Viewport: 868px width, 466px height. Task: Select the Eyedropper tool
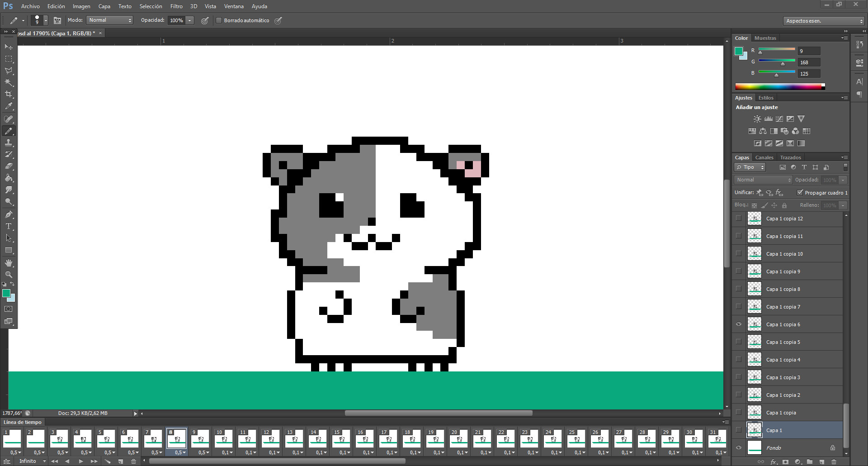9,106
